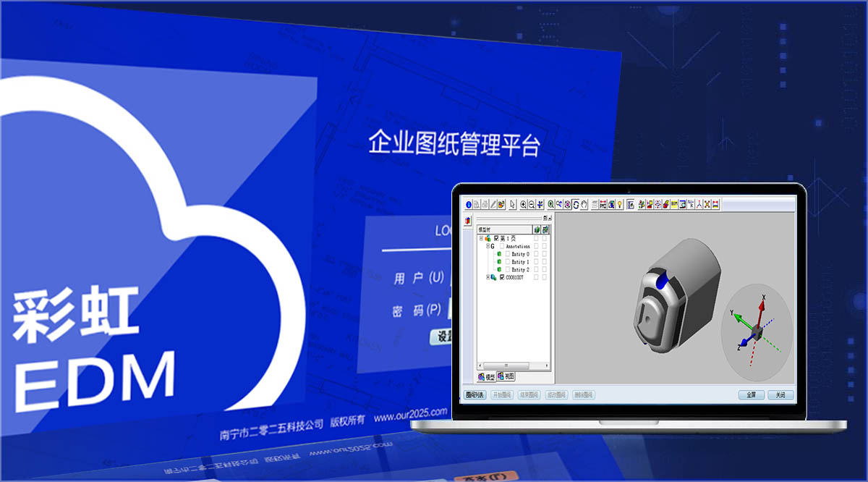This screenshot has width=868, height=482.
Task: Click the 关闭 close button
Action: point(780,395)
